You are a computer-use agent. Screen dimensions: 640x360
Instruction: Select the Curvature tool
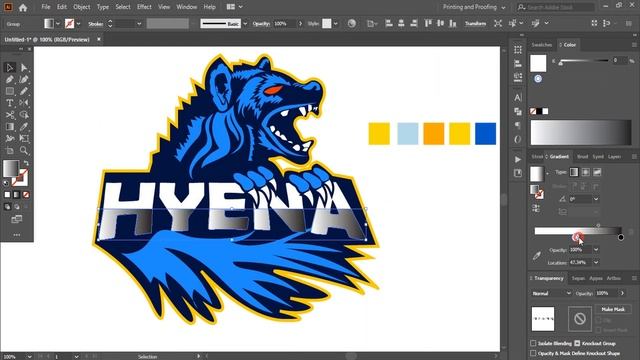[x=24, y=79]
